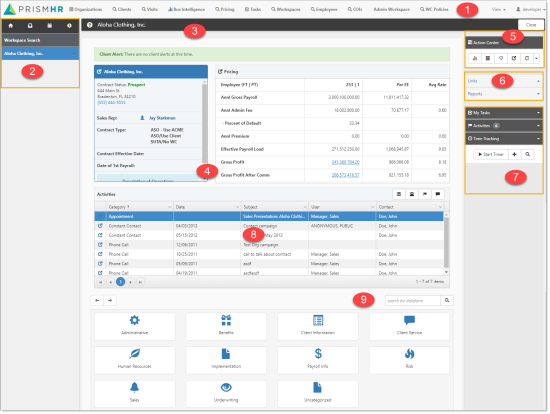Screen dimensions: 550x414
Task: Open the Pricing menu item
Action: click(225, 9)
